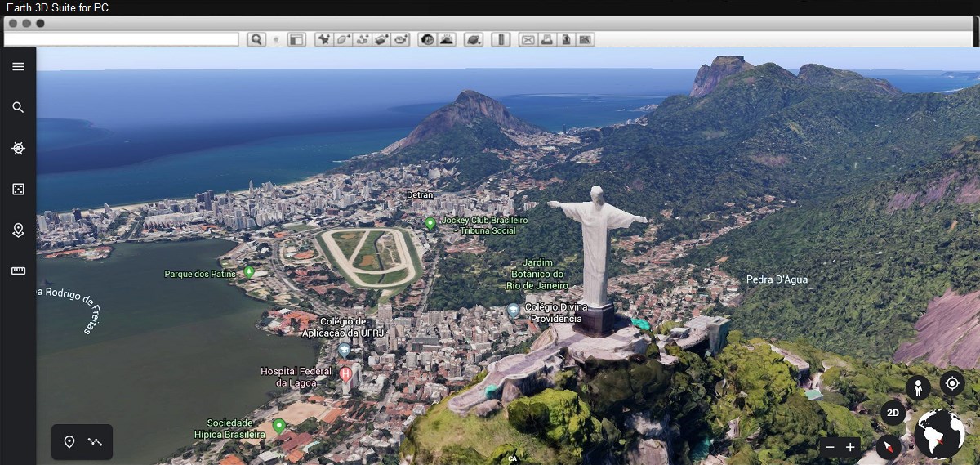This screenshot has width=980, height=465.
Task: Click the Record a Tour toolbar icon
Action: (x=400, y=39)
